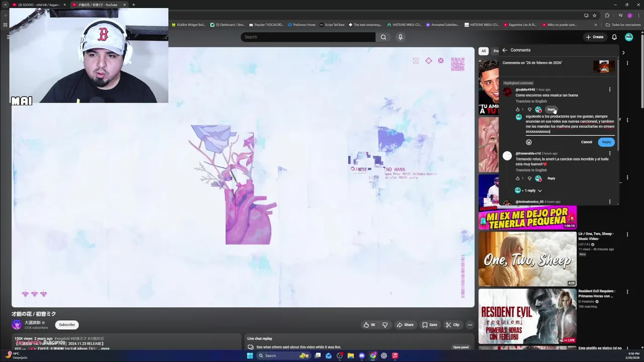Viewport: 644px width, 362px height.
Task: Dislike the @Esmeralda-c1d comment
Action: pyautogui.click(x=529, y=178)
